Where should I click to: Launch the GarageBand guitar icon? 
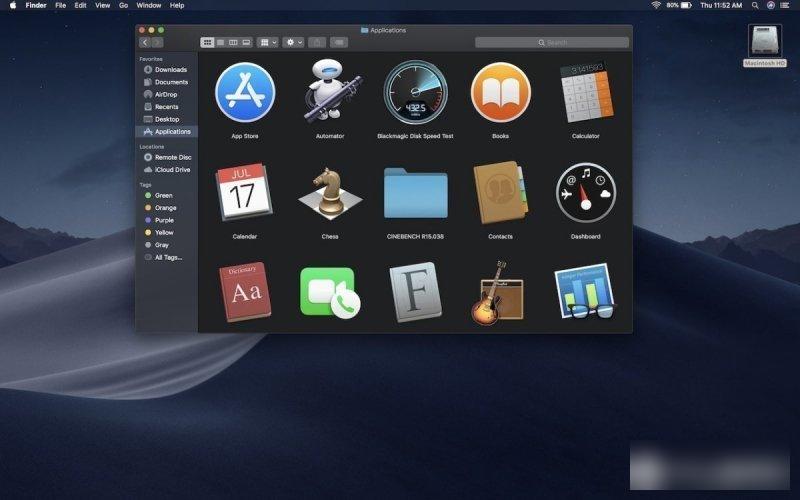[497, 293]
